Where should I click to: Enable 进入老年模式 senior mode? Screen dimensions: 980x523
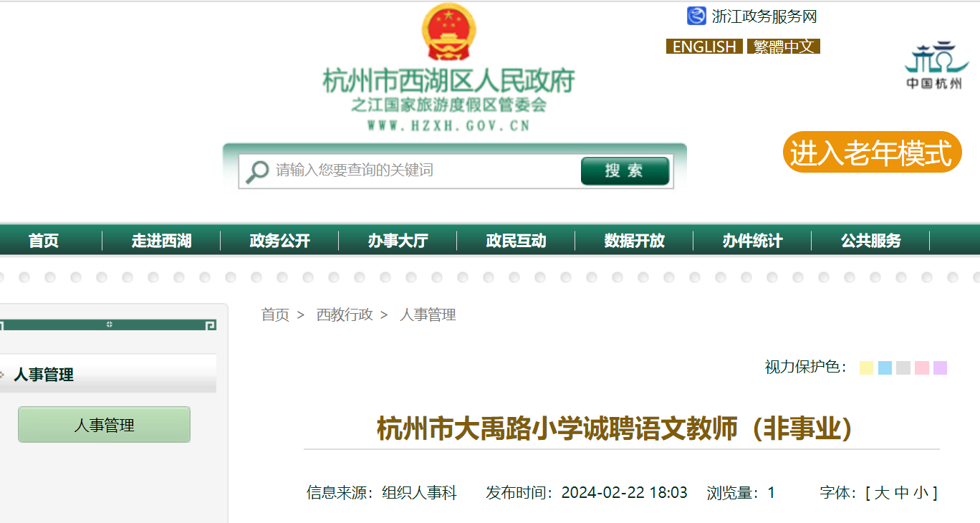tap(871, 153)
